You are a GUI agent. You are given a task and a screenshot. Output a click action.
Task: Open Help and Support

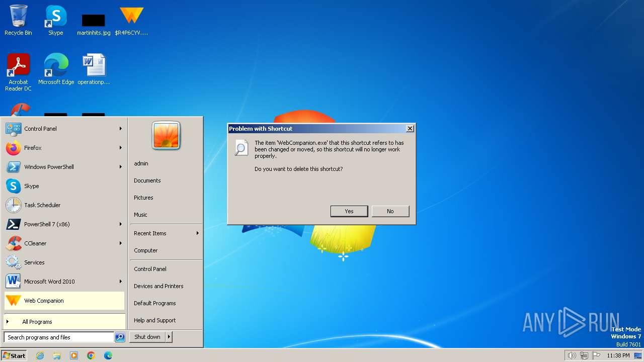pos(166,320)
